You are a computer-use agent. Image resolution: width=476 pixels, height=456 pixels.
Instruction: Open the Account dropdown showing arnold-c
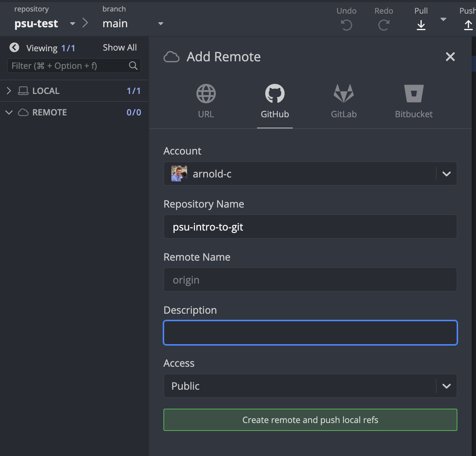(x=446, y=174)
